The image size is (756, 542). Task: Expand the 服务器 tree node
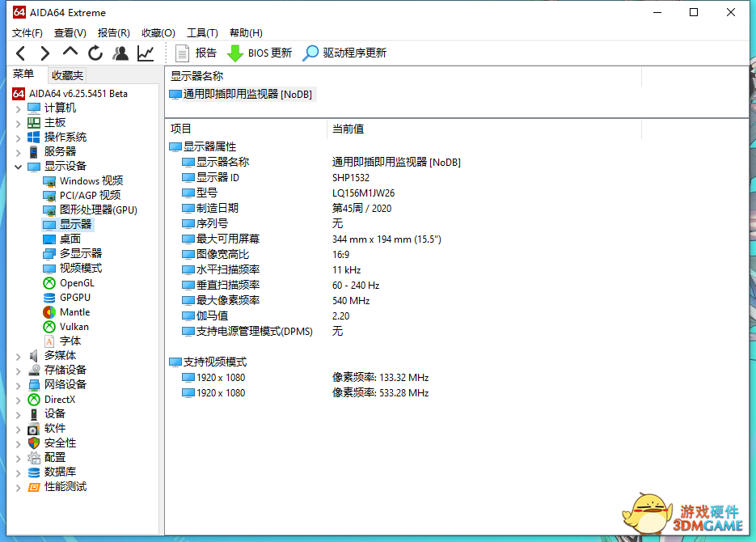(x=19, y=152)
